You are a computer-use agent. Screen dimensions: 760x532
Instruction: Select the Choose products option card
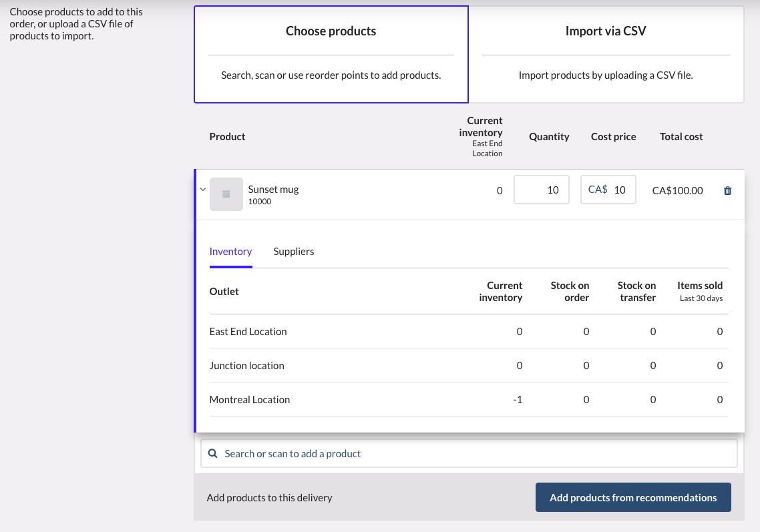pyautogui.click(x=331, y=54)
